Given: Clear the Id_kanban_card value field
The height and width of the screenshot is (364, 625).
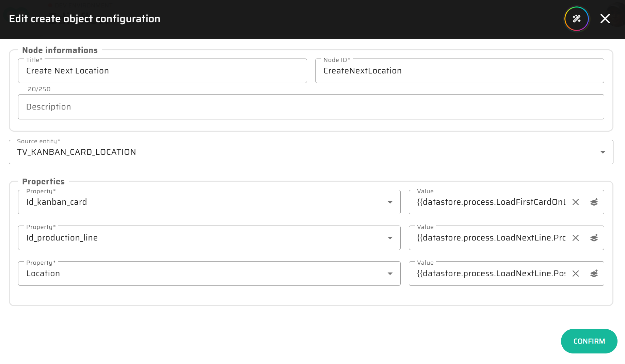Looking at the screenshot, I should pos(576,202).
